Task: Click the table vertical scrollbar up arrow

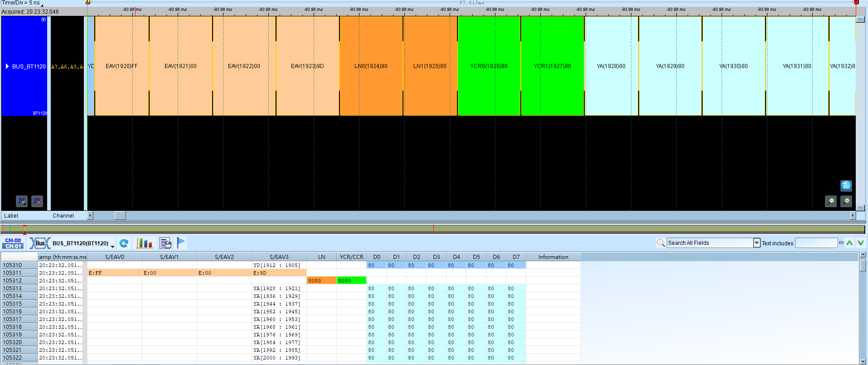Action: [863, 255]
